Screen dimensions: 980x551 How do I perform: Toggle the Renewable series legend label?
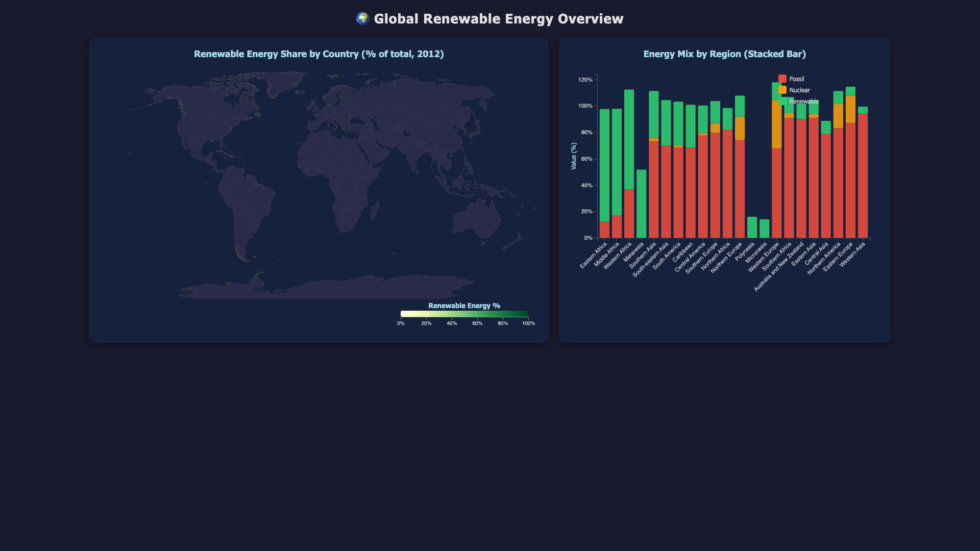pos(804,102)
